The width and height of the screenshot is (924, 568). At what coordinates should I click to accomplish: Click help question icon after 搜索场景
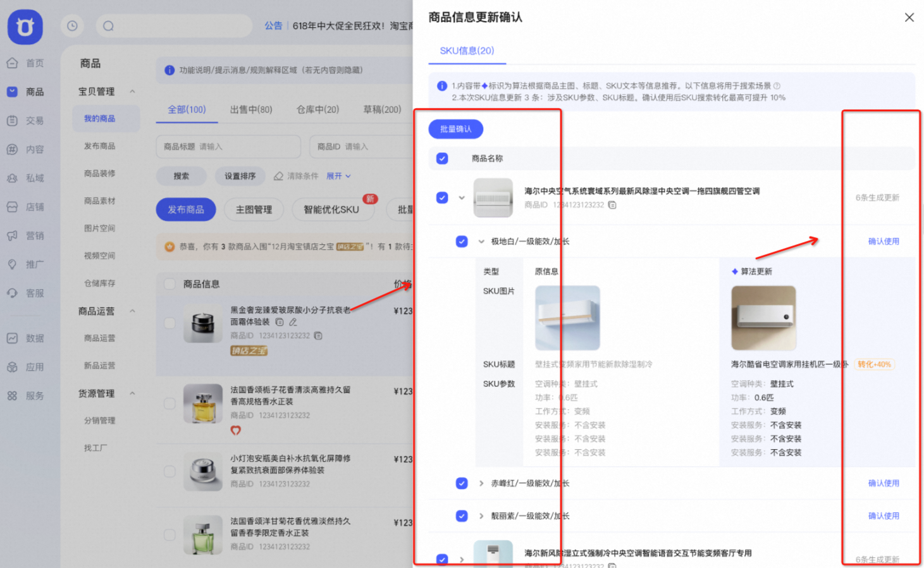pyautogui.click(x=777, y=85)
